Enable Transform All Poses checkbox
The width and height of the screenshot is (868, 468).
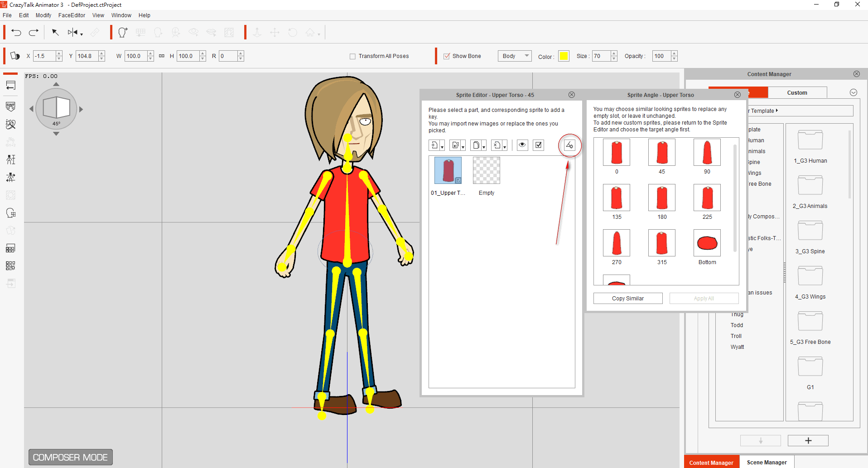point(352,56)
